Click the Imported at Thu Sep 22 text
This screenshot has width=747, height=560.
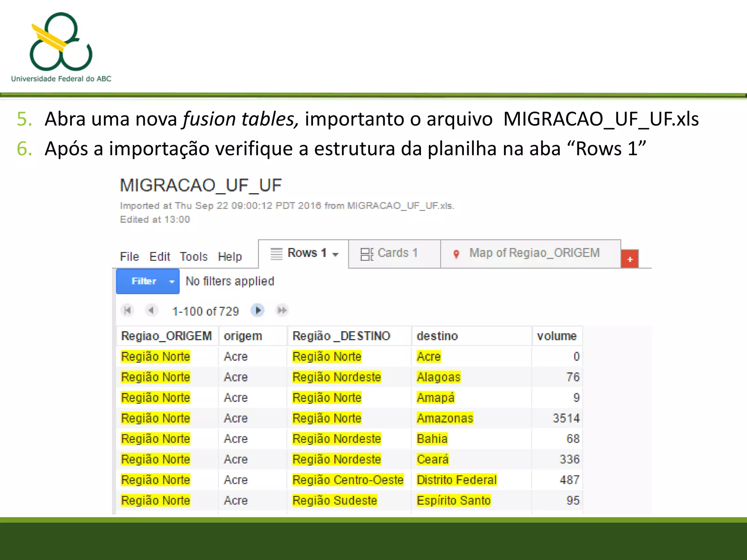pos(287,206)
